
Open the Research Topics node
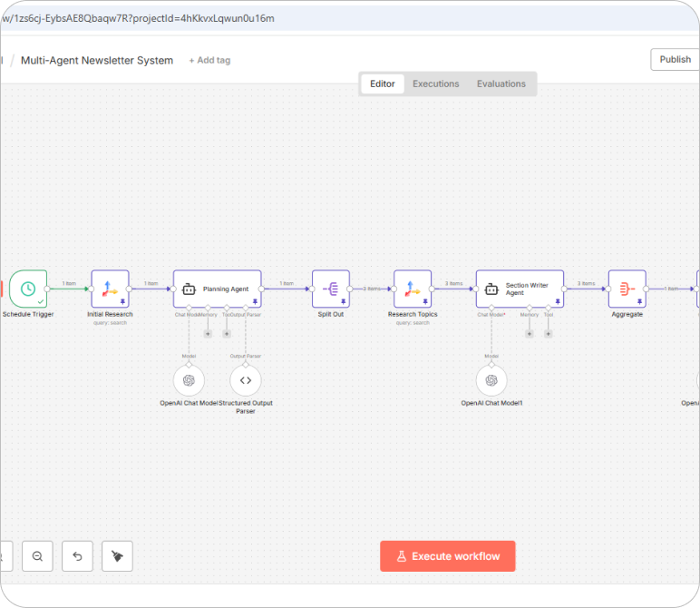[413, 289]
